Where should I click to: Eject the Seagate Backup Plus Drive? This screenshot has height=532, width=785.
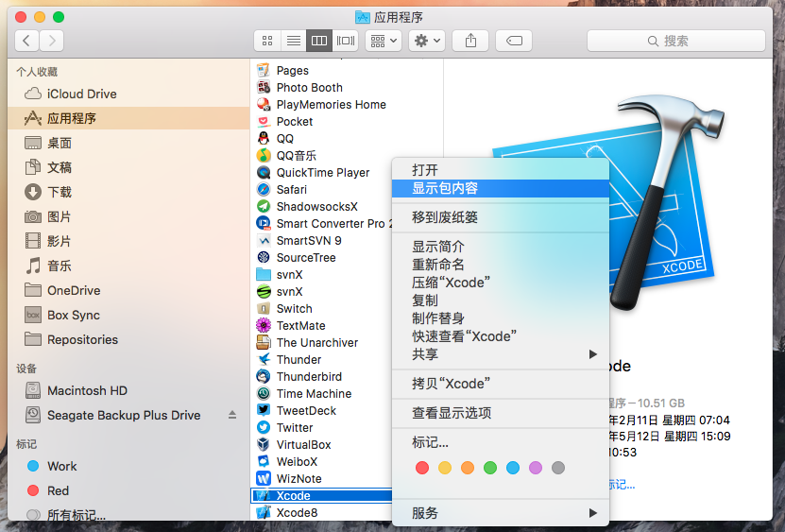tap(231, 415)
